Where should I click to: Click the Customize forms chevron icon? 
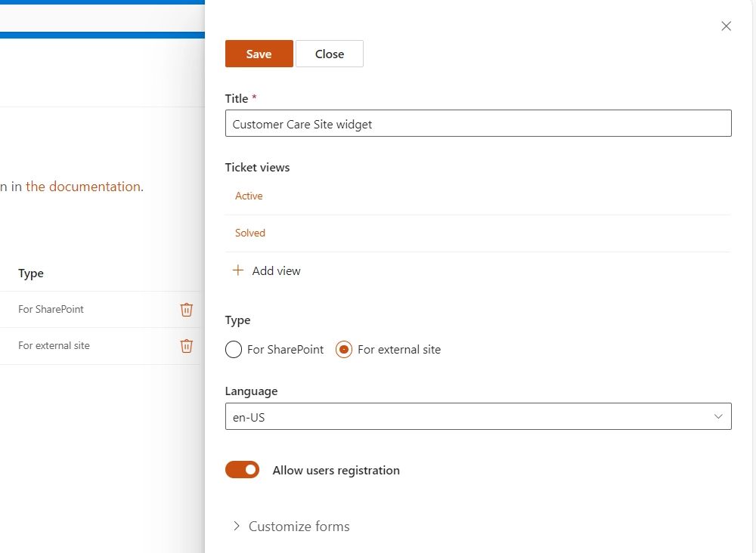pyautogui.click(x=236, y=526)
